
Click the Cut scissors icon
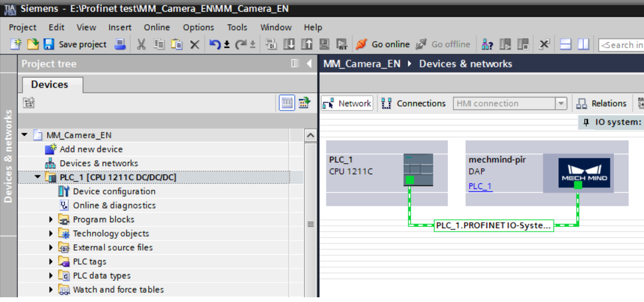[141, 44]
